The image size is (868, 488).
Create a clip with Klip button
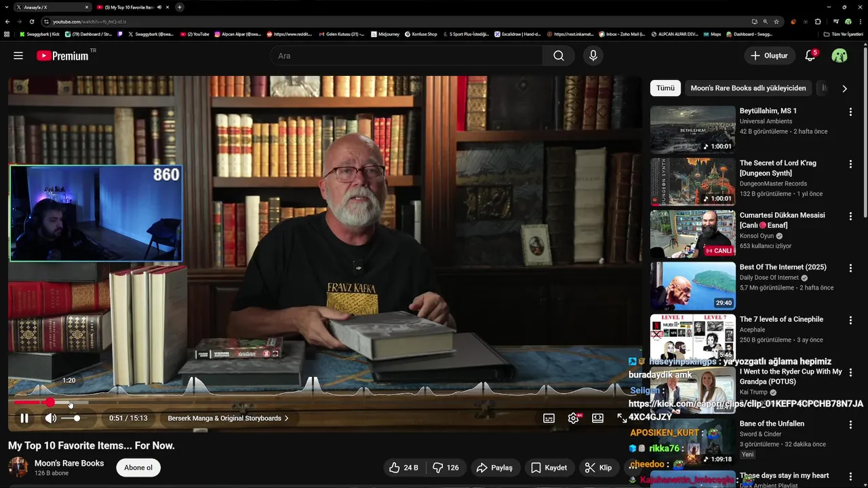click(x=598, y=468)
